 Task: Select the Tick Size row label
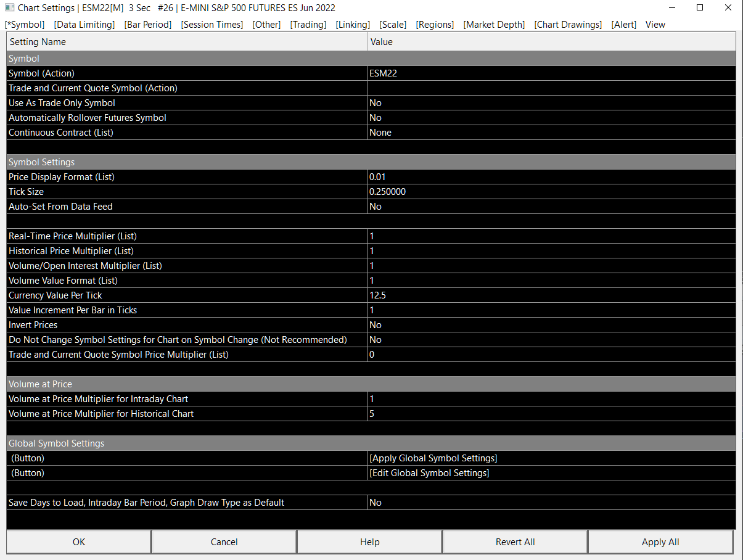tap(26, 192)
